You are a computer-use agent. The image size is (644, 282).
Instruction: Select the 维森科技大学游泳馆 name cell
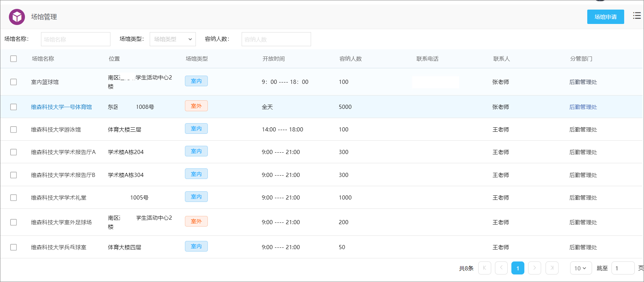pyautogui.click(x=56, y=129)
